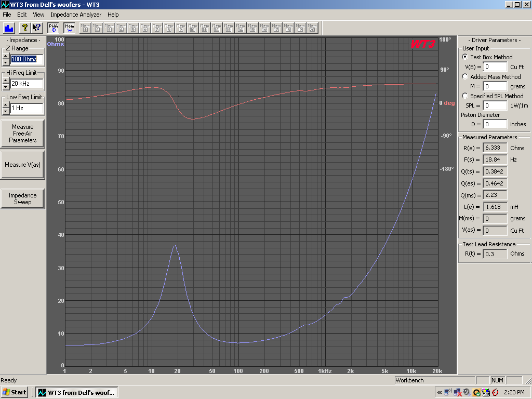This screenshot has height=399, width=532.
Task: Click the Measure Free-Air Parameters button
Action: pos(22,134)
